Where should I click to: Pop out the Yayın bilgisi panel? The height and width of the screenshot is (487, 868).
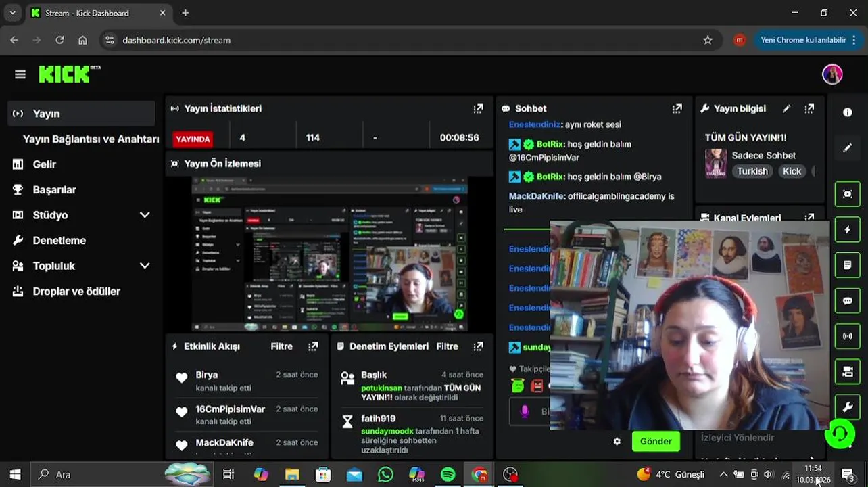pyautogui.click(x=809, y=108)
